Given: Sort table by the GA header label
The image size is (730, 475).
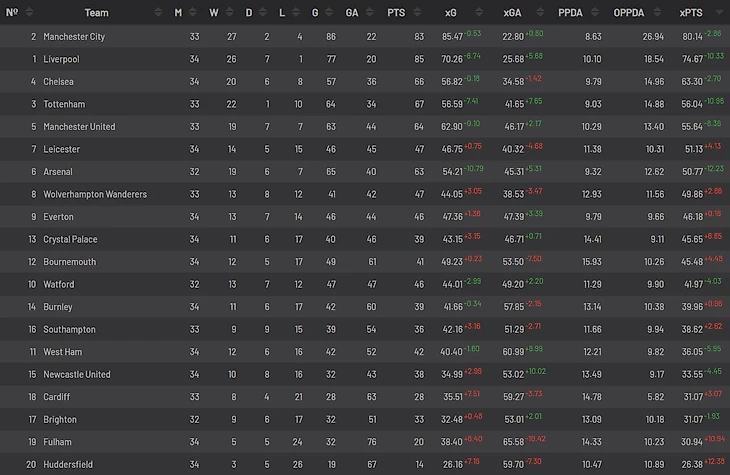Looking at the screenshot, I should (x=352, y=13).
